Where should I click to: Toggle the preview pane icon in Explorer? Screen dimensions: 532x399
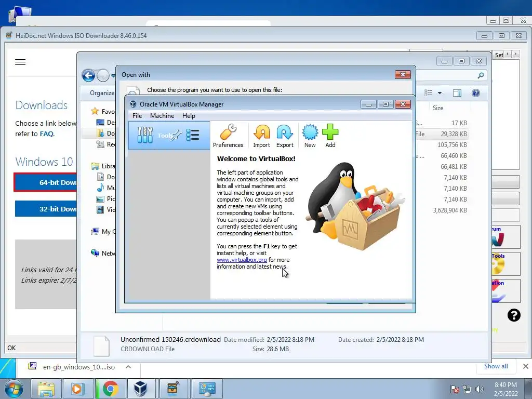457,93
